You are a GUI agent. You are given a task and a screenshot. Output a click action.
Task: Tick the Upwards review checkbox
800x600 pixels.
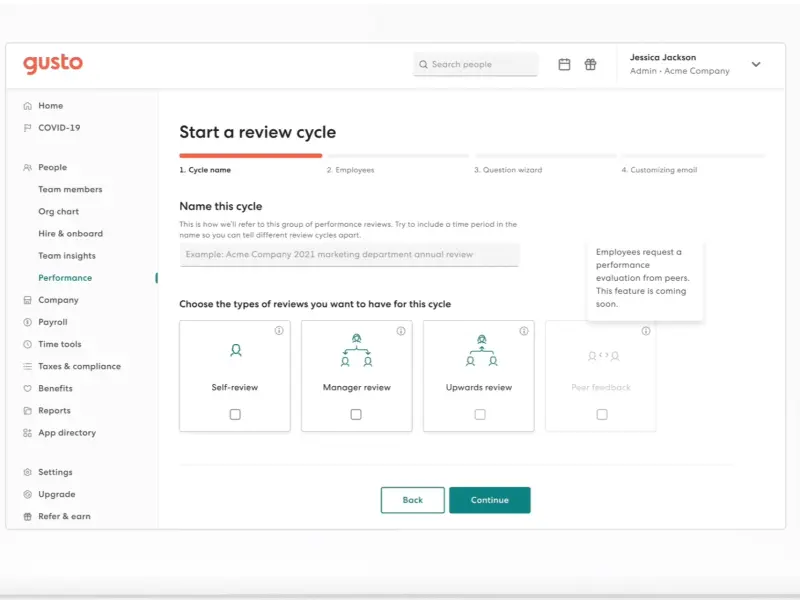point(480,414)
